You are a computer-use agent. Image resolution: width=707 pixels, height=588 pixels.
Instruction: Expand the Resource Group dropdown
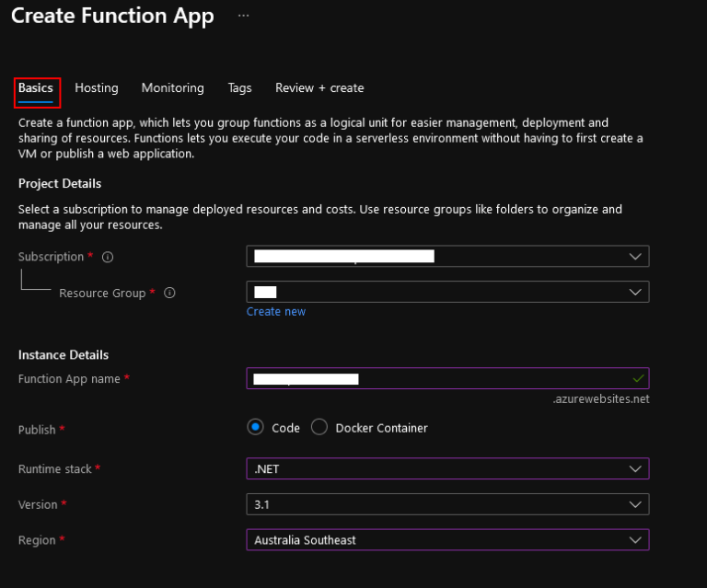point(447,292)
